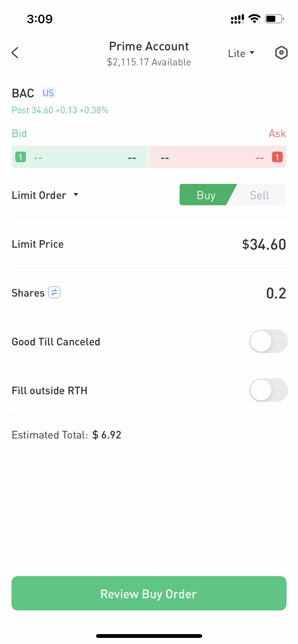Switch to the Sell tab
Screen dimensions: 298x644
[x=259, y=195]
